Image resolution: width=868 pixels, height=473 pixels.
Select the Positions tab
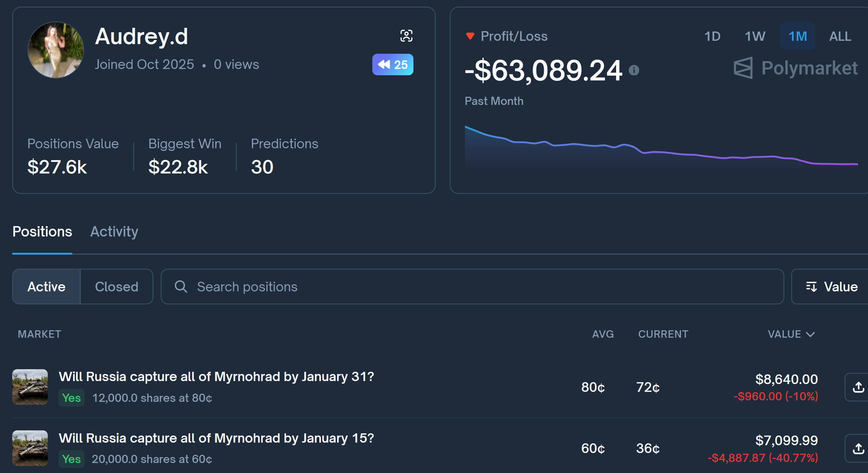[x=42, y=232]
